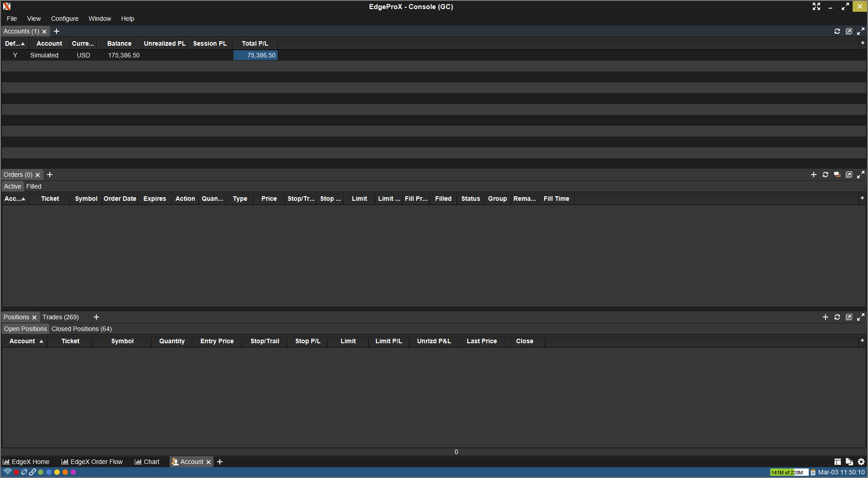Pop out the Accounts panel to new window
The width and height of the screenshot is (868, 478).
(x=849, y=31)
